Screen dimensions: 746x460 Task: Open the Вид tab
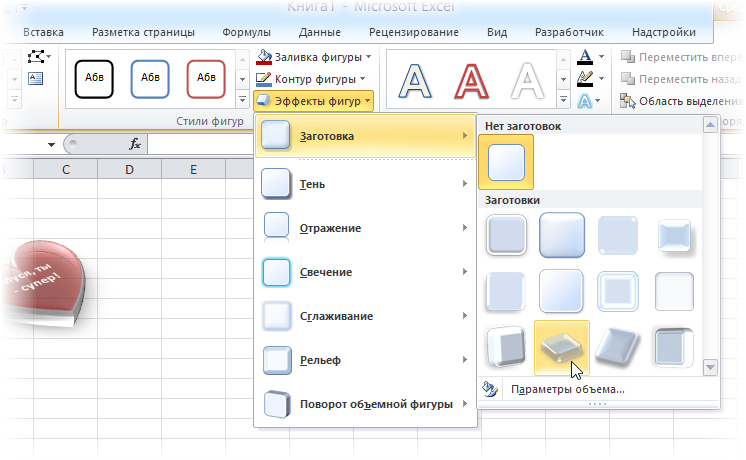497,32
